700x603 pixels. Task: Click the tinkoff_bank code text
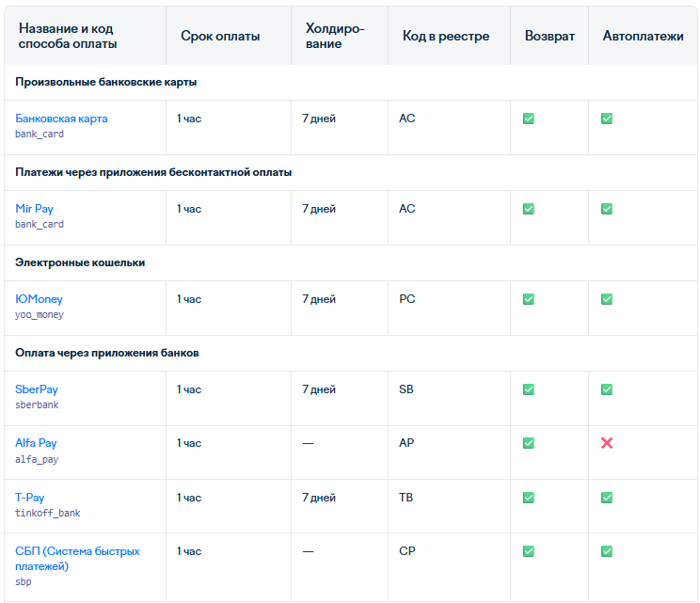(x=48, y=513)
